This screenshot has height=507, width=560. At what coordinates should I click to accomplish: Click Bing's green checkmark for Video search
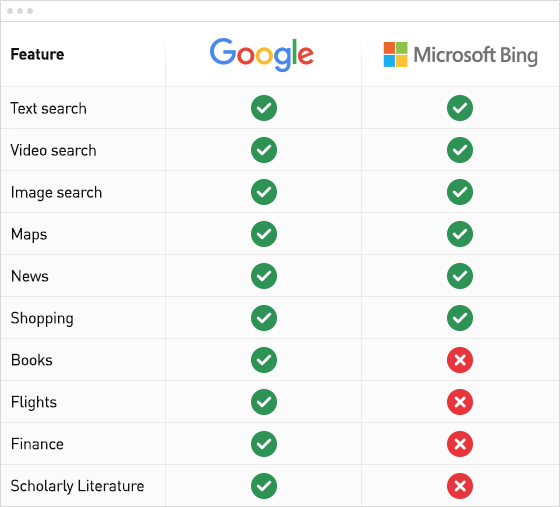click(460, 150)
